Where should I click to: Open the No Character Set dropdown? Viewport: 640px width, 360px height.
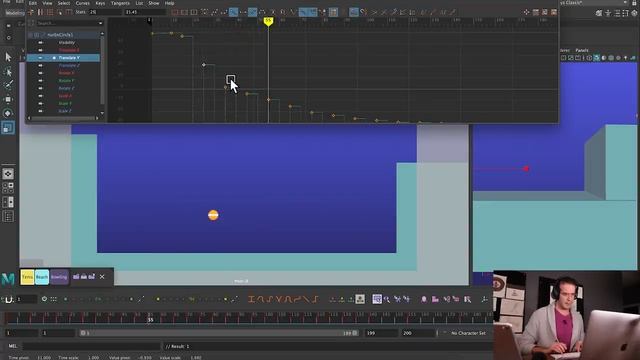click(x=468, y=333)
